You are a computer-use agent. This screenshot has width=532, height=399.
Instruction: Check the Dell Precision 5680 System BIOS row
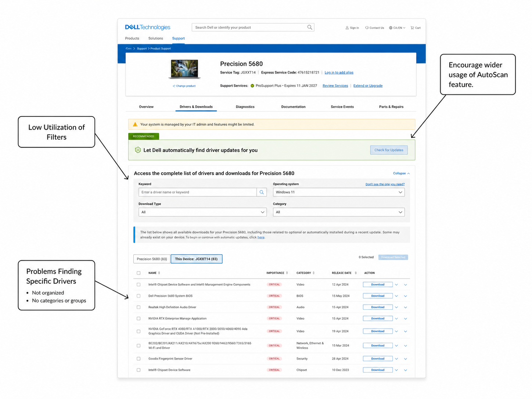click(x=139, y=296)
